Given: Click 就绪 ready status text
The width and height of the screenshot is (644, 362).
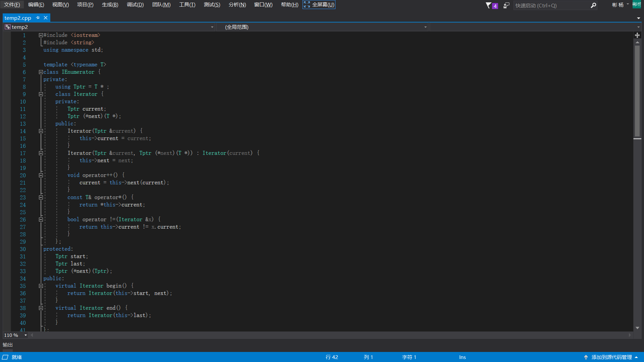Looking at the screenshot, I should coord(17,357).
